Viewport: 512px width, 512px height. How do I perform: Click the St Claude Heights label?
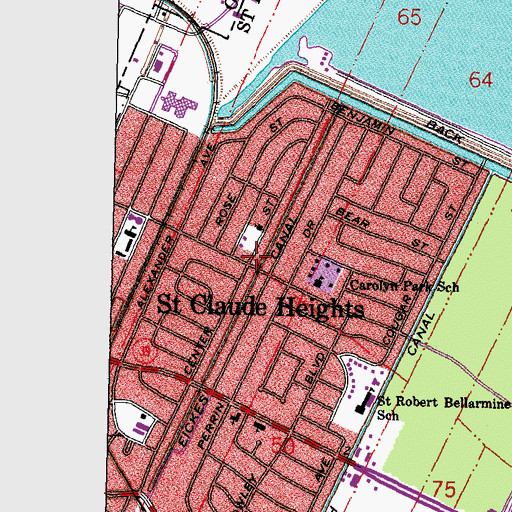coord(260,308)
